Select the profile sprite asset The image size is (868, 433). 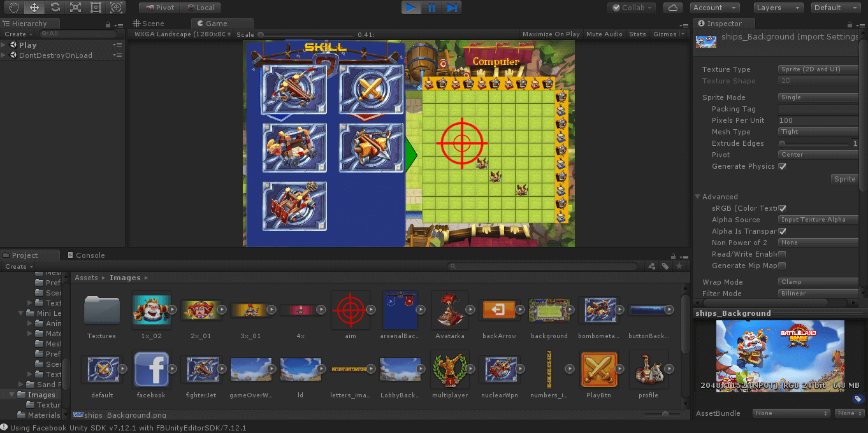[x=648, y=374]
